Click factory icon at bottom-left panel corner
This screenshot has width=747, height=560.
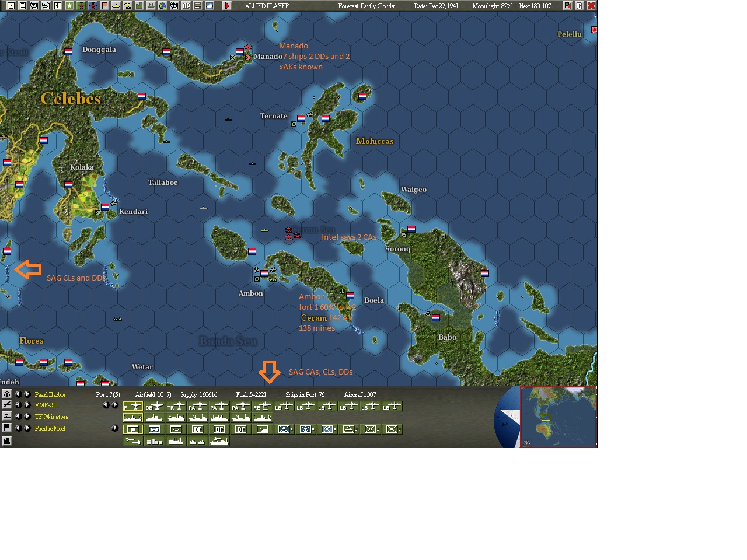(x=7, y=440)
